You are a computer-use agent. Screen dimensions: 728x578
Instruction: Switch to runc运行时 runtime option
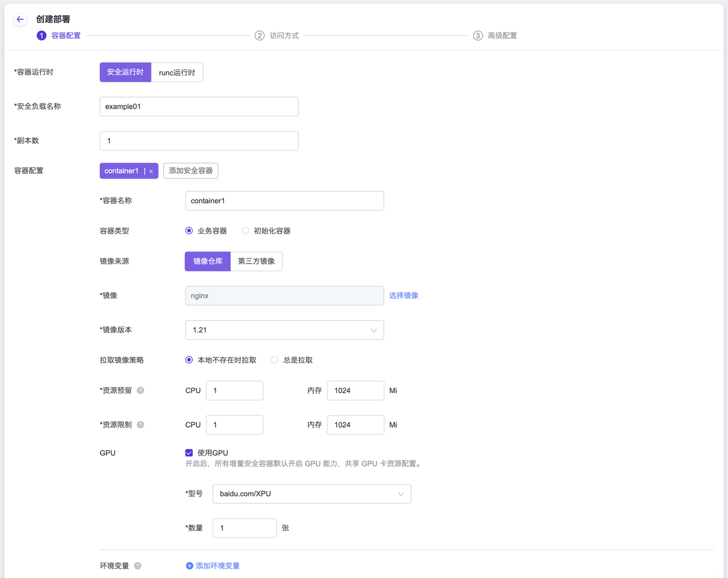177,72
